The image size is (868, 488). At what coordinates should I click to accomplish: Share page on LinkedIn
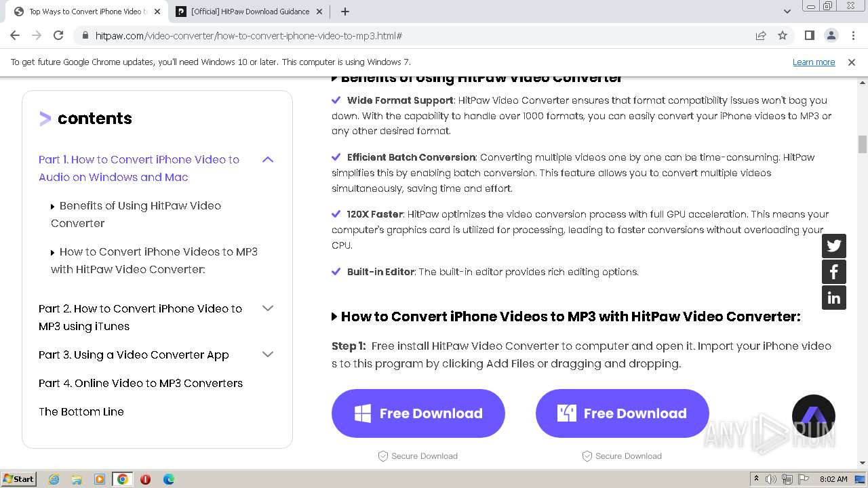(834, 298)
